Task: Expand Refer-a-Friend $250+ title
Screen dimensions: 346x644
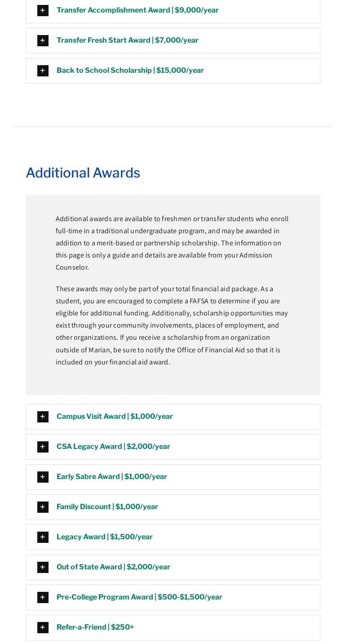Action: pos(95,627)
